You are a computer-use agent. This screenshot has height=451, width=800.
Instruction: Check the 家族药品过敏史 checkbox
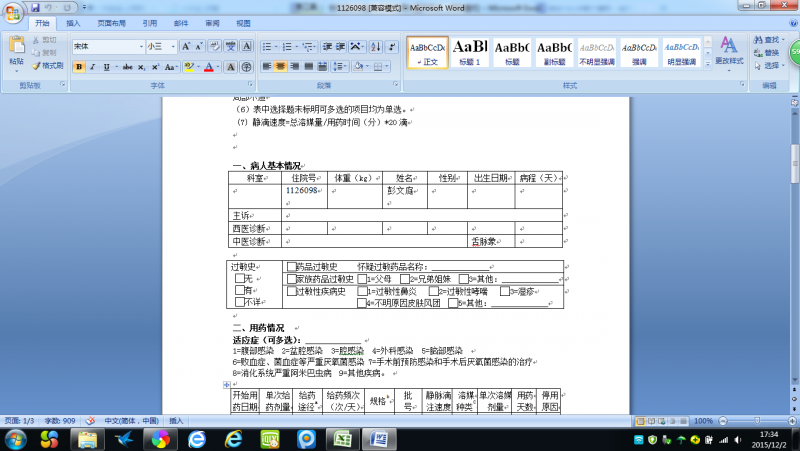pyautogui.click(x=291, y=279)
